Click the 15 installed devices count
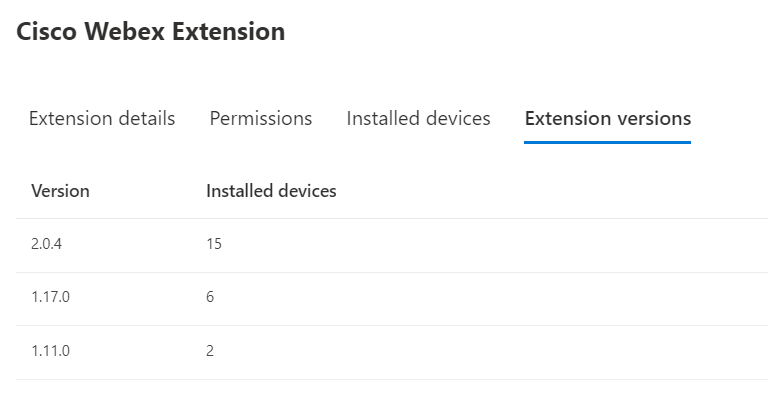The image size is (768, 411). (214, 244)
